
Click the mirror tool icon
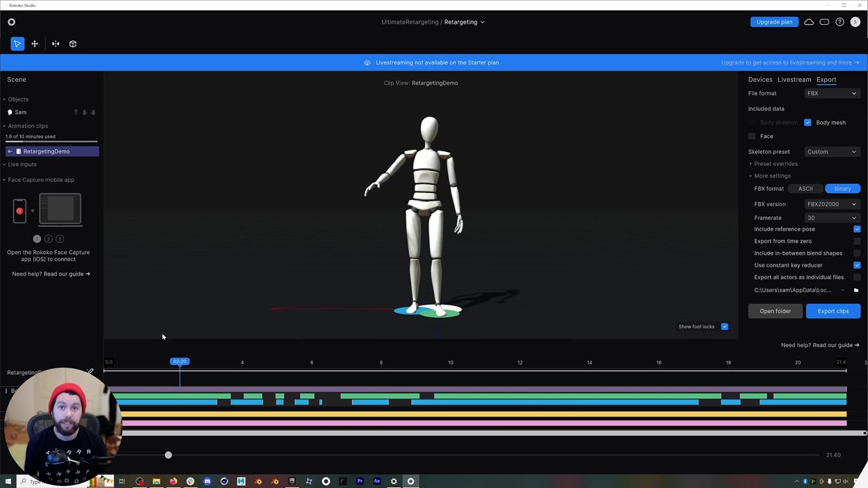(x=56, y=44)
